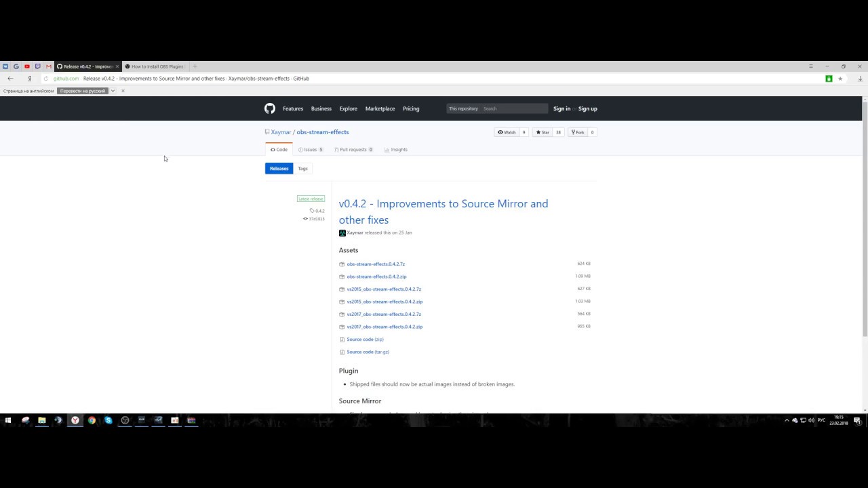Open Skype from the taskbar

(x=108, y=420)
